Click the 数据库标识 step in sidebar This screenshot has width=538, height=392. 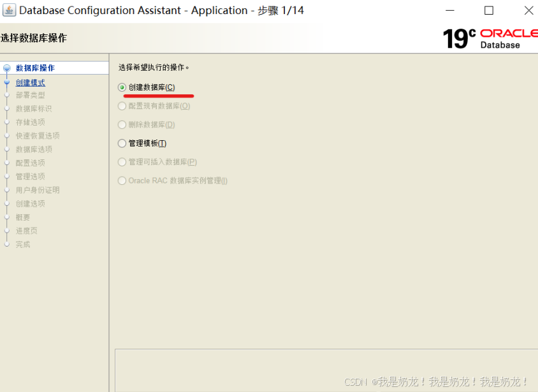34,109
